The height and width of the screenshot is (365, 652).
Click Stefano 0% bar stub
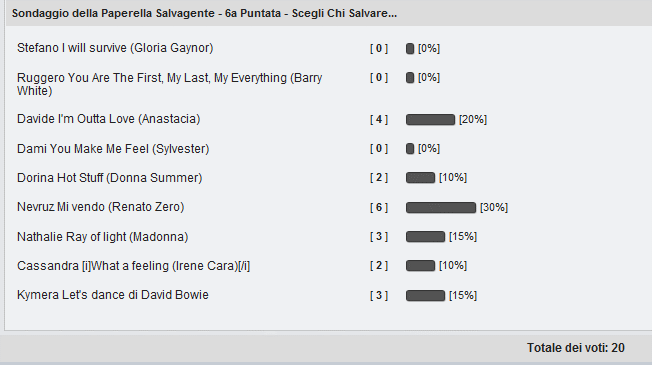pos(410,49)
